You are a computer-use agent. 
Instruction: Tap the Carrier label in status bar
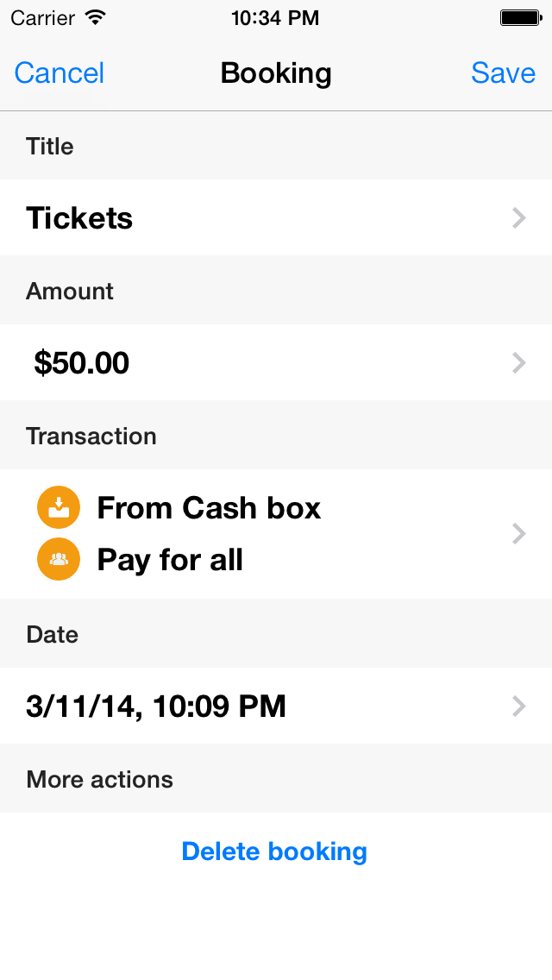[x=42, y=17]
